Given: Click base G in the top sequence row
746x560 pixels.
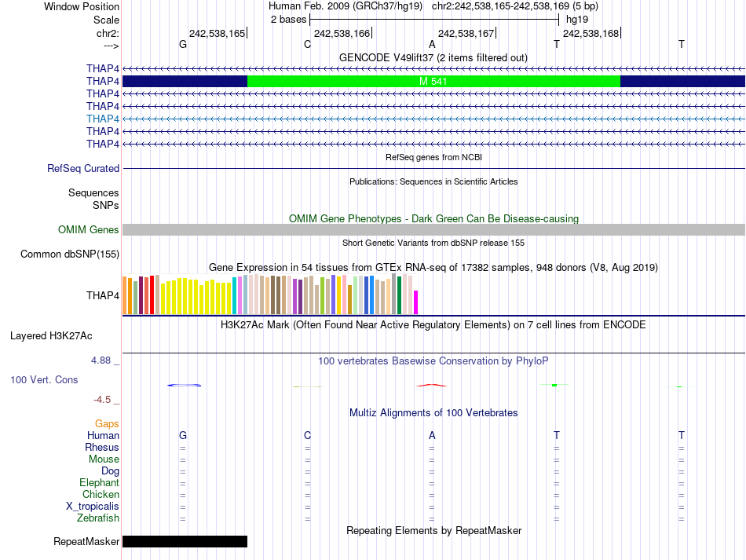Looking at the screenshot, I should point(183,44).
